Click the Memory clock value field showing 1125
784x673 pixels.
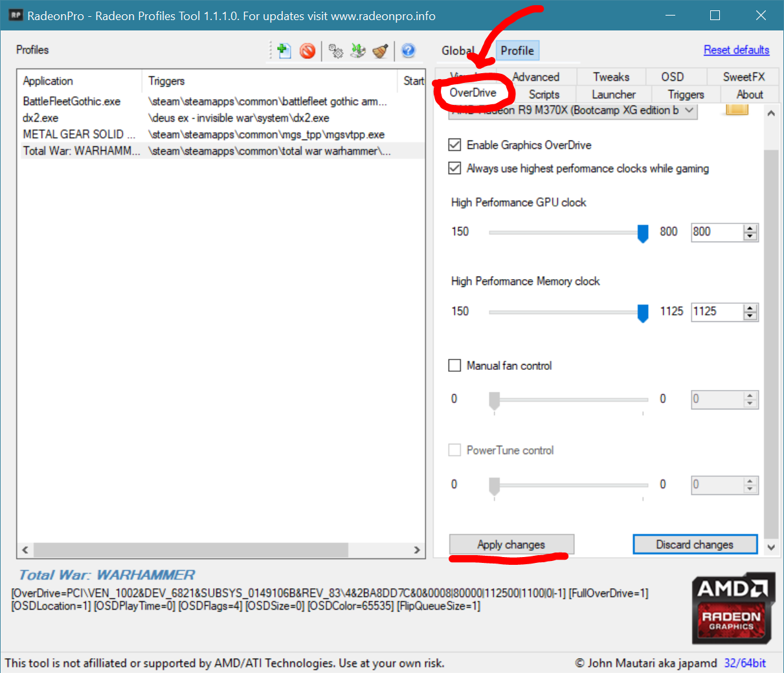click(717, 312)
